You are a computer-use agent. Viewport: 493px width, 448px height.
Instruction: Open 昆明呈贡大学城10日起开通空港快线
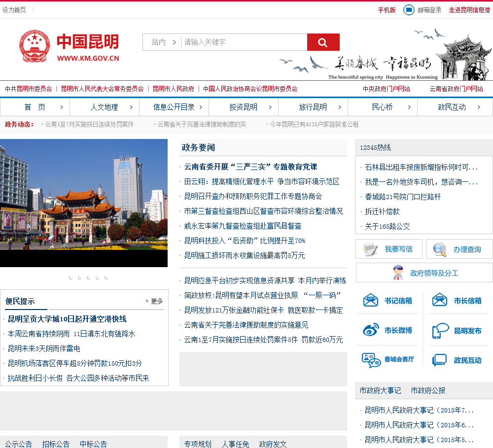[67, 319]
